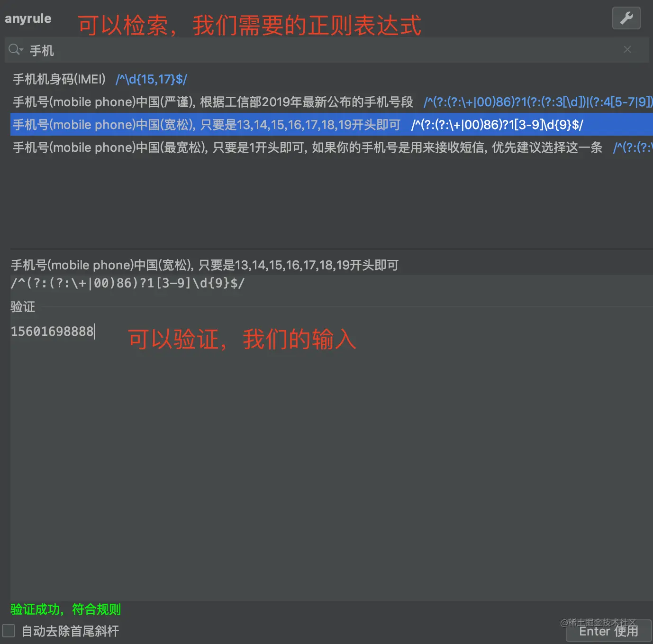Select the 手机机身码(IMEI) rule entry
Screen dimensions: 653x644
[58, 79]
